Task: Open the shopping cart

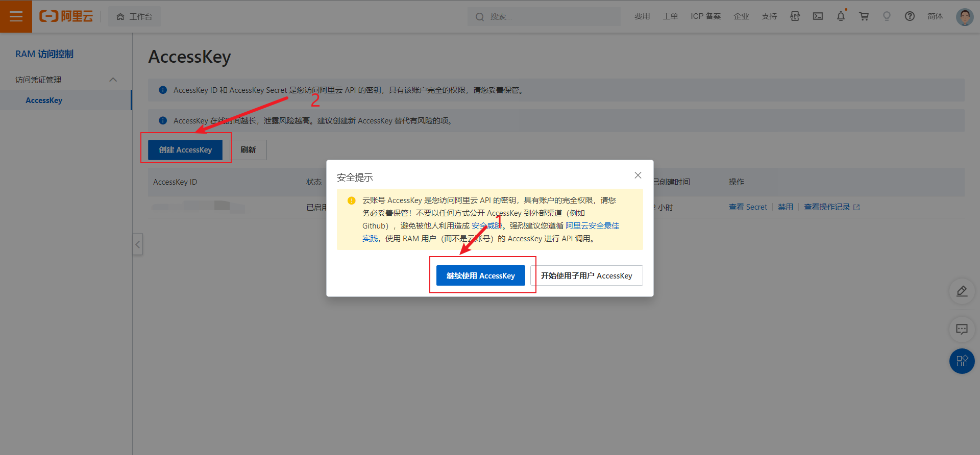Action: click(x=864, y=16)
